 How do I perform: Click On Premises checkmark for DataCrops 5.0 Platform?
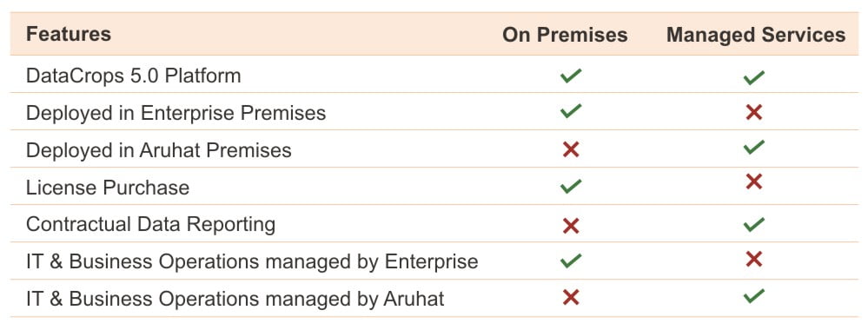(570, 76)
